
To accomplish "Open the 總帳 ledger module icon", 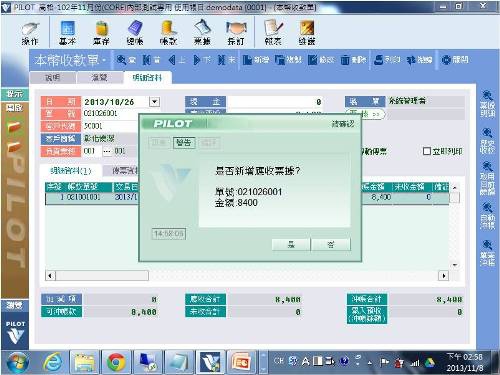I will pyautogui.click(x=135, y=33).
